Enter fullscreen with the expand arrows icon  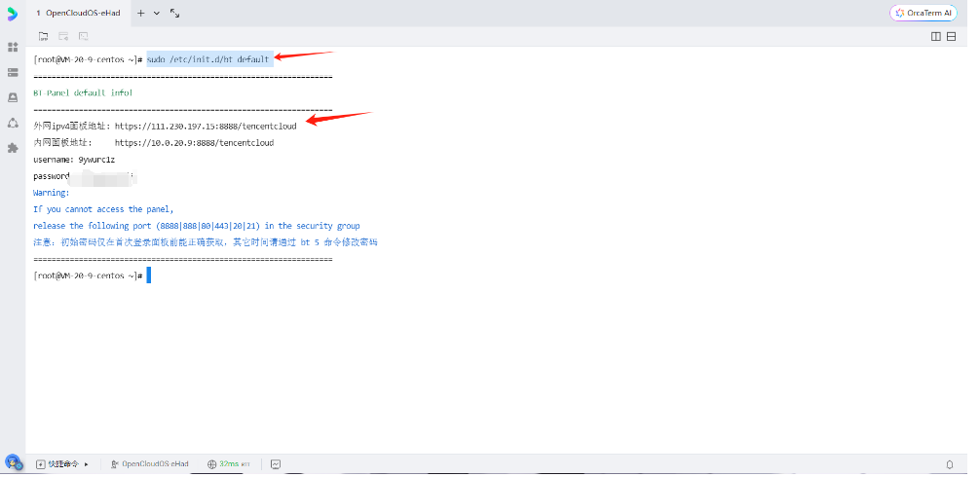175,13
